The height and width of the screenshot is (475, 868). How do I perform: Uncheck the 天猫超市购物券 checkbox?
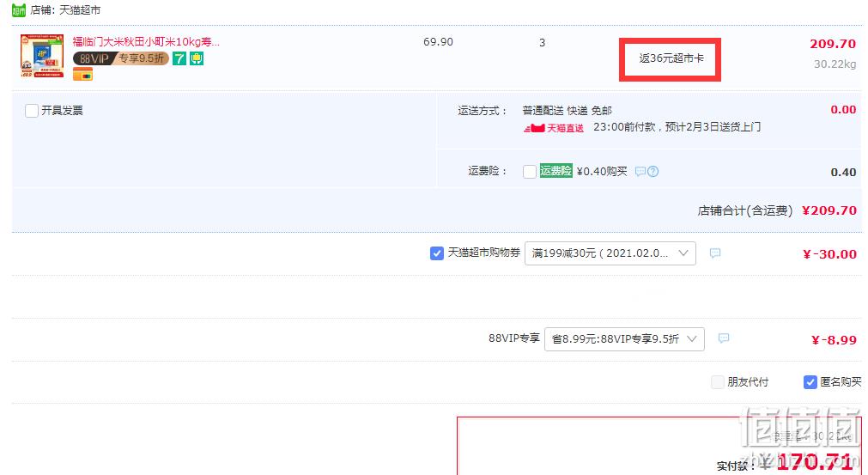[437, 253]
